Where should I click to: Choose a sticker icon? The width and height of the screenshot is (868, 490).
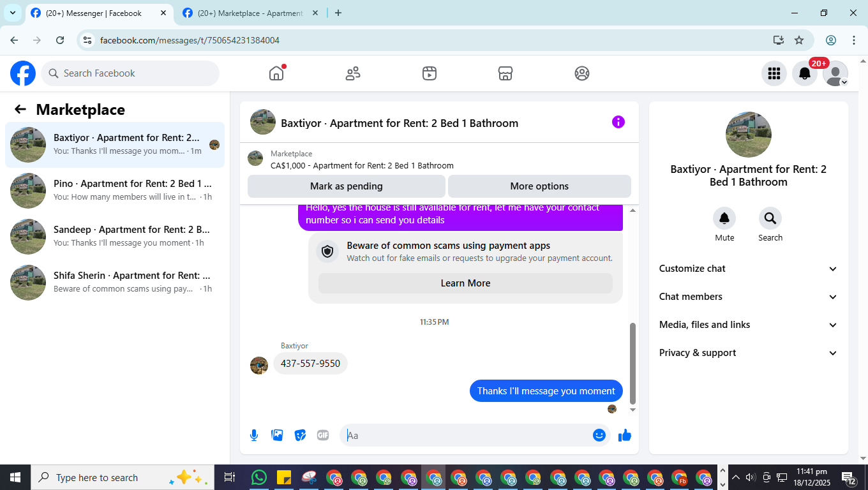pos(300,435)
